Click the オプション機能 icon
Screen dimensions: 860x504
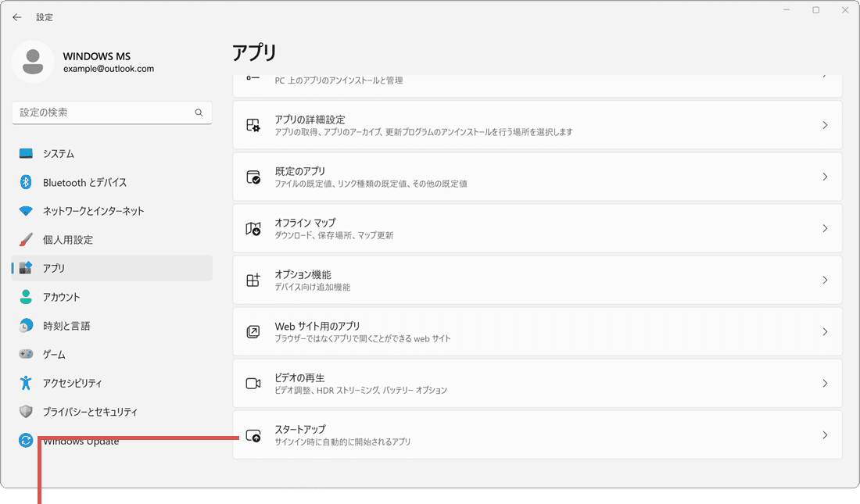[x=253, y=279]
